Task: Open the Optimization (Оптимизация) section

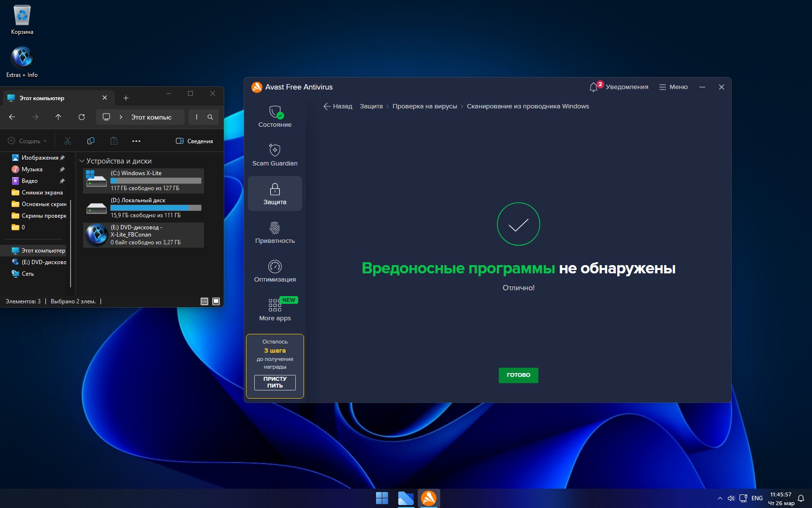Action: coord(275,271)
